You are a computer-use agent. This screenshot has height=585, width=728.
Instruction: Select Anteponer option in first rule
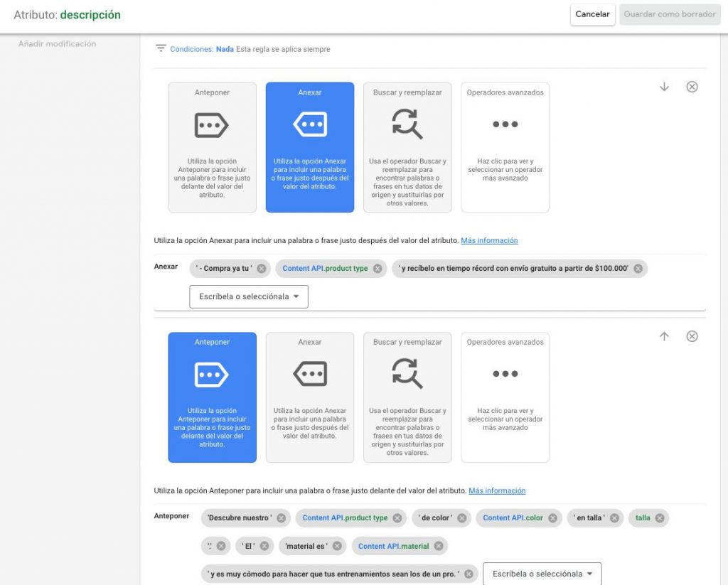click(x=212, y=147)
